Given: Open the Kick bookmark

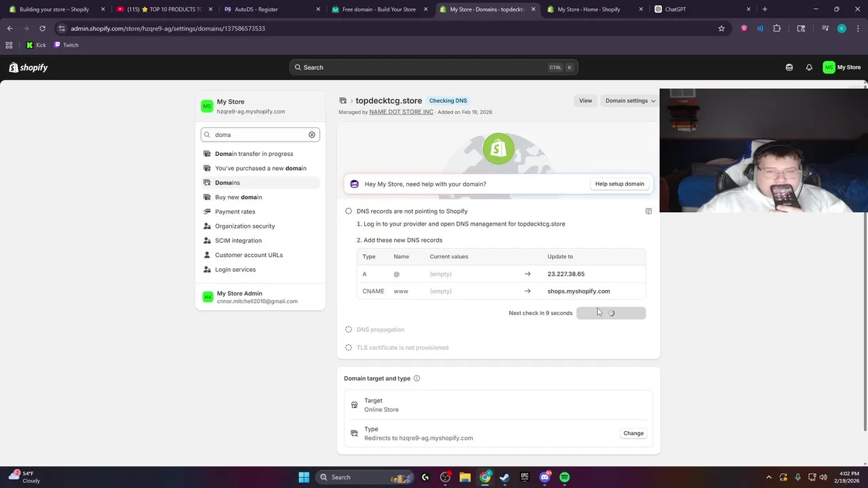Looking at the screenshot, I should pos(36,45).
